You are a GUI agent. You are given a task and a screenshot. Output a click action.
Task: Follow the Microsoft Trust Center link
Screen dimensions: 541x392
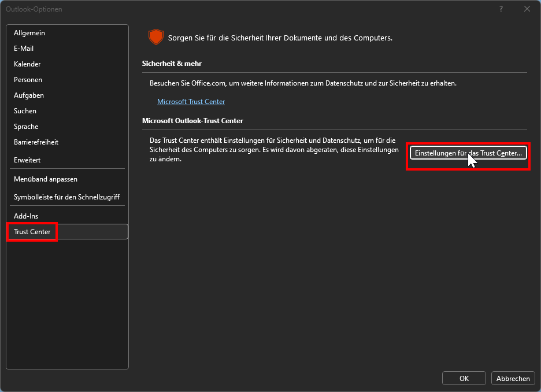click(191, 102)
